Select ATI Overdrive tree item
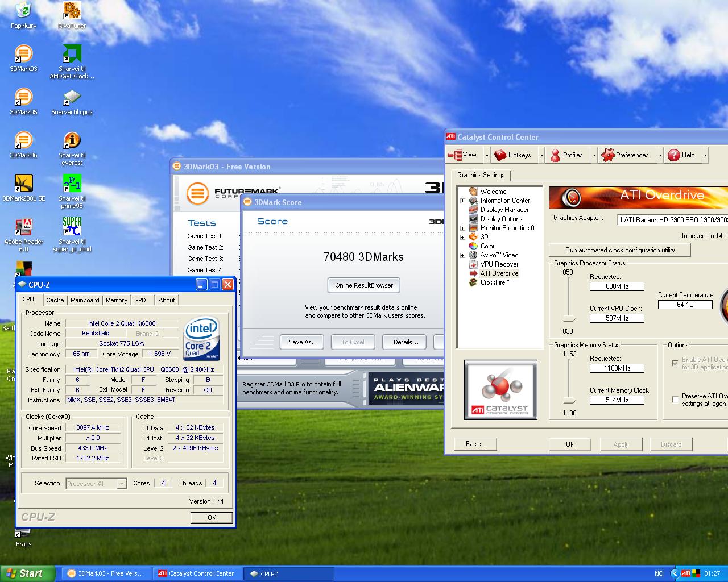The height and width of the screenshot is (582, 728). (499, 273)
